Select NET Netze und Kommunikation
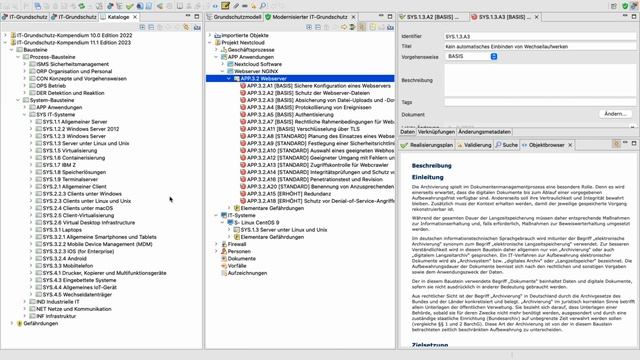Image resolution: width=640 pixels, height=360 pixels. [x=73, y=309]
